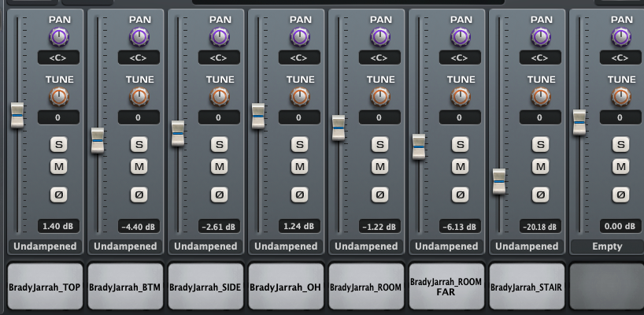Screen dimensions: 644x315
Task: Select the BradyJarrah_ROOM sample pad
Action: click(x=366, y=286)
